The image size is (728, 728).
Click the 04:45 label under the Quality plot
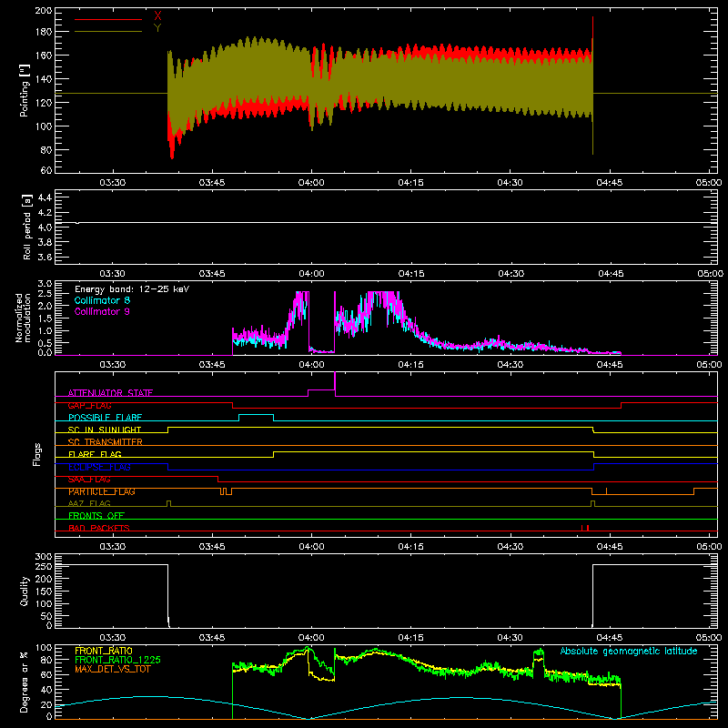[x=610, y=638]
